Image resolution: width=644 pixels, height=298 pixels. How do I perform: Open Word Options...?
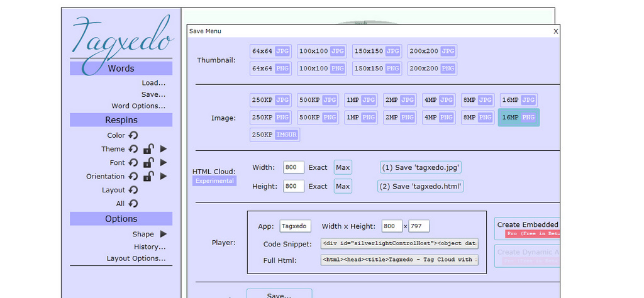[138, 106]
